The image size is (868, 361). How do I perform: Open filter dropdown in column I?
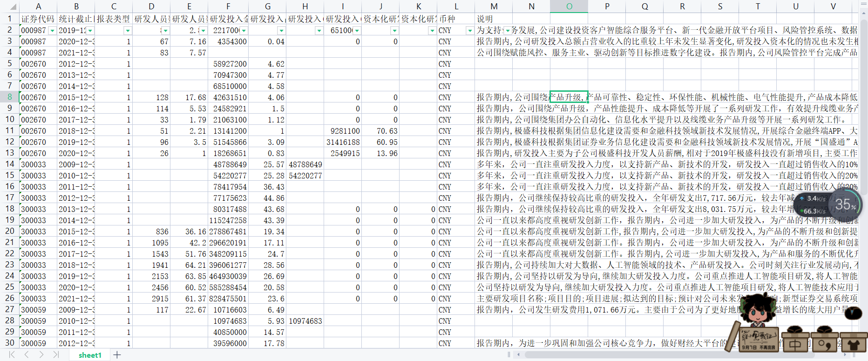tap(357, 30)
